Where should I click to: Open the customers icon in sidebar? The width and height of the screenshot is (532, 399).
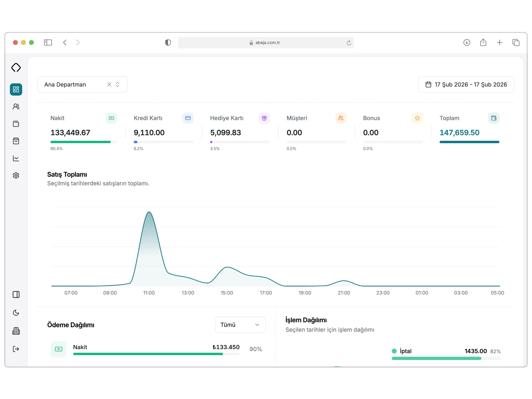coord(16,107)
